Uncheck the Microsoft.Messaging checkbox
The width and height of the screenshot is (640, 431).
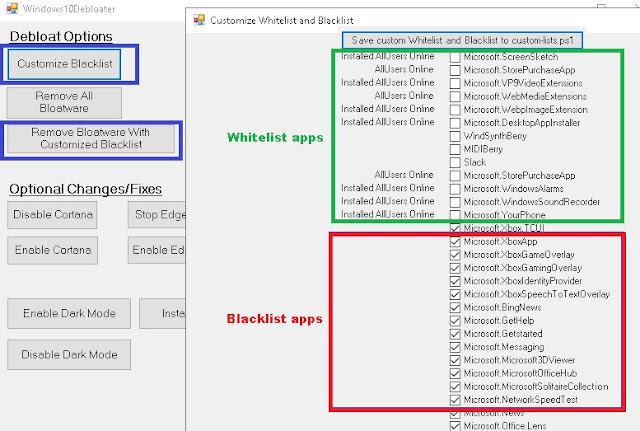(455, 347)
